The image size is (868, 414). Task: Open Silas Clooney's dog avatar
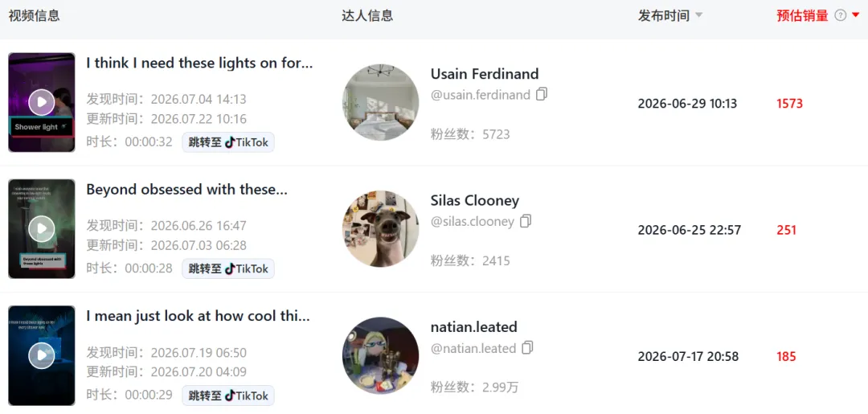pos(380,229)
